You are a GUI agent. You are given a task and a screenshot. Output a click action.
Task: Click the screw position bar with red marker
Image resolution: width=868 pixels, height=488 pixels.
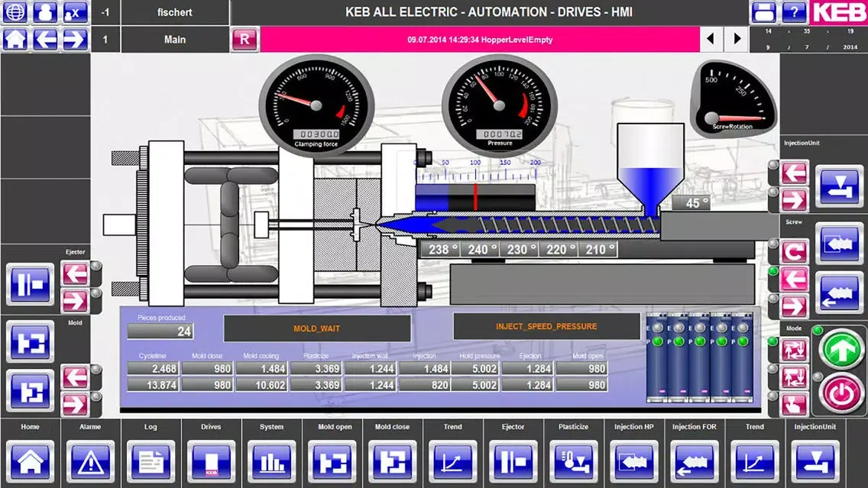pyautogui.click(x=475, y=198)
